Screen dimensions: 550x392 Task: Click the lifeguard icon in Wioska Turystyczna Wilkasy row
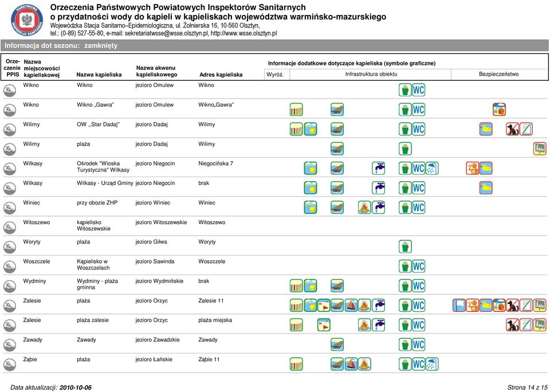pyautogui.click(x=473, y=168)
